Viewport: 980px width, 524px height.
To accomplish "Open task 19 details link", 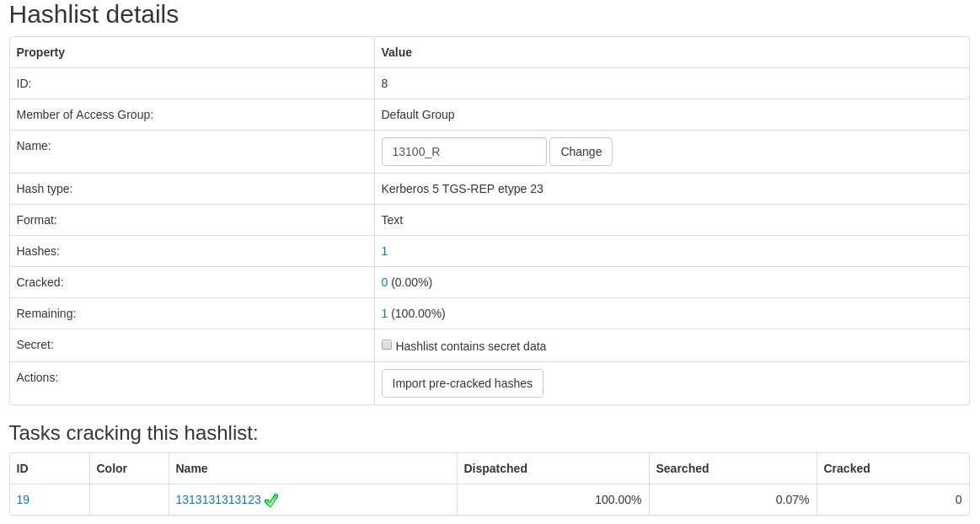I will 23,500.
